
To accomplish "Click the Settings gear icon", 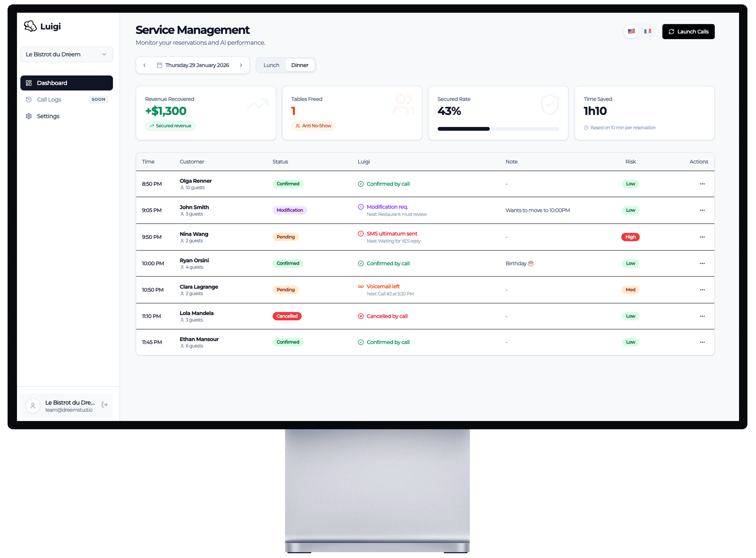I will [29, 116].
